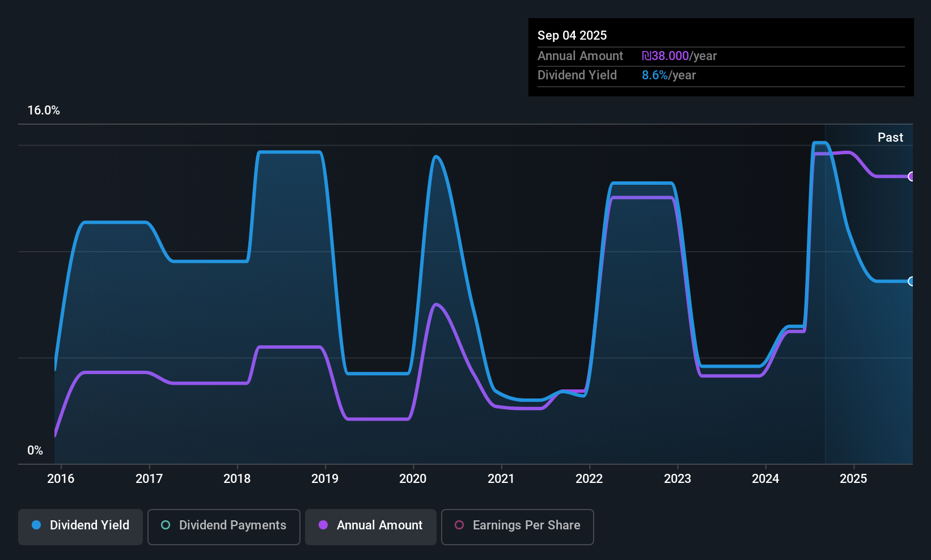
Task: Click the 0% y-axis label
Action: pyautogui.click(x=35, y=451)
